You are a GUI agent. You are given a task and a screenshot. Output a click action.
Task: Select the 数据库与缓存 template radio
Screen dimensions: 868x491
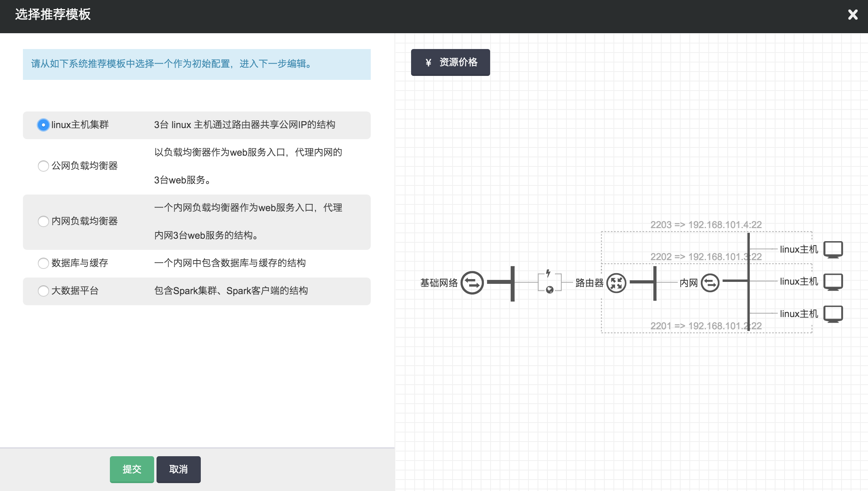(43, 263)
